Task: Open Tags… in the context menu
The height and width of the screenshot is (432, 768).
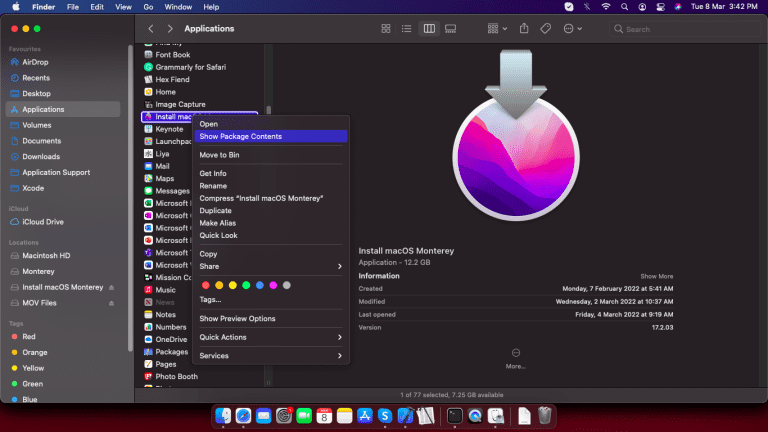Action: pyautogui.click(x=271, y=299)
